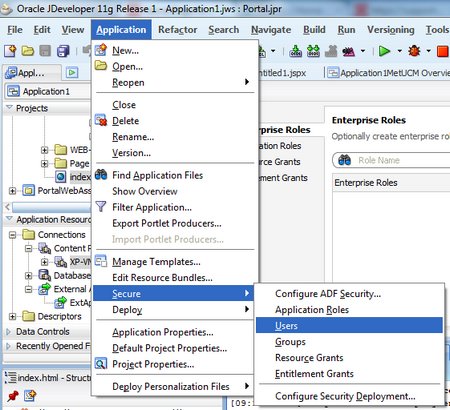Choose Filter Application... menu item
Viewport: 450px width, 410px height.
173,207
